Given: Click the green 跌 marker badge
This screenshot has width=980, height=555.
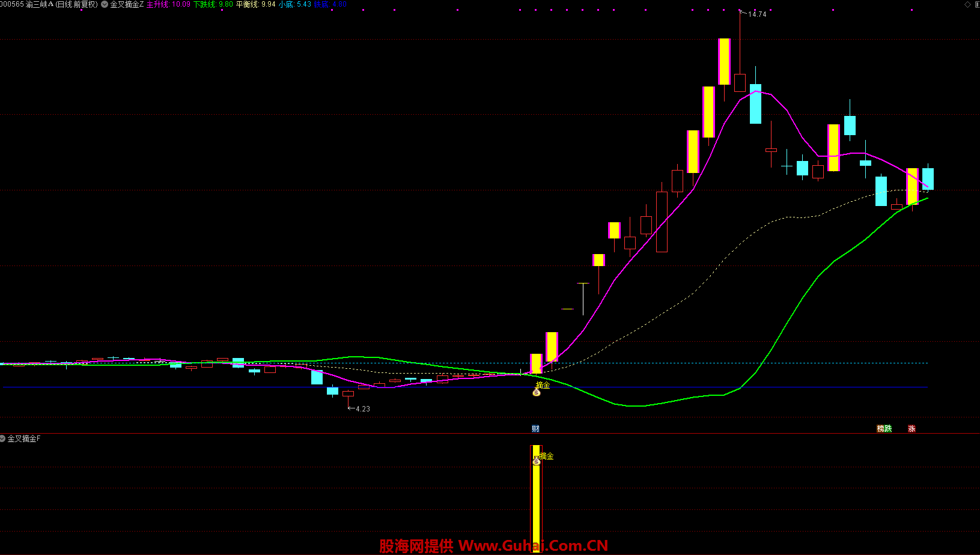Looking at the screenshot, I should pos(888,428).
